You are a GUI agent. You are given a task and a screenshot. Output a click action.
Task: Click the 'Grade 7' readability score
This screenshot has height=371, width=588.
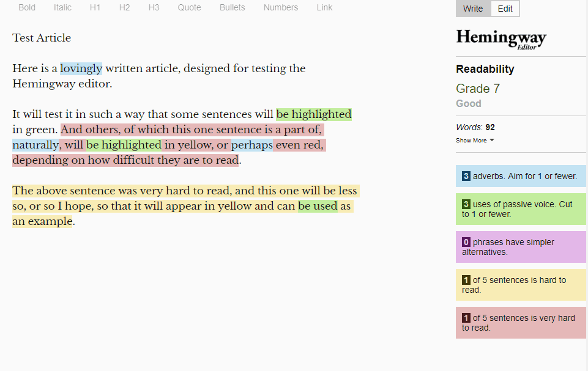478,89
